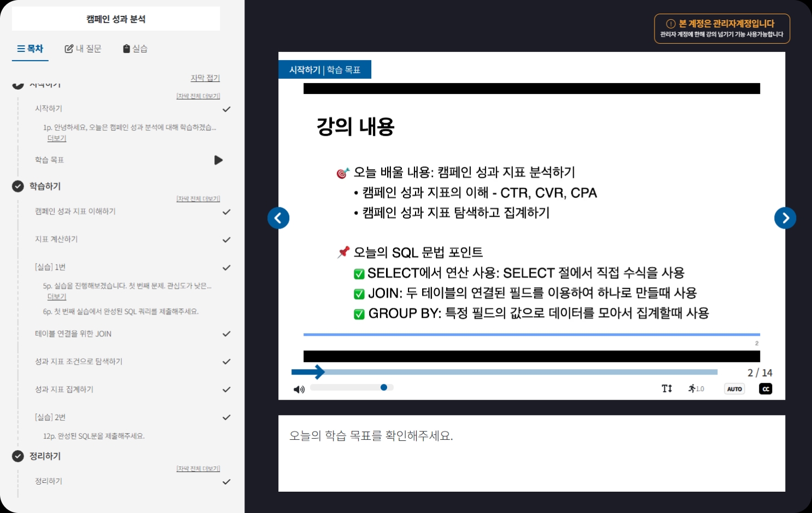Screen dimensions: 812x513
Task: Open the 내 질문 tab
Action: click(x=83, y=49)
